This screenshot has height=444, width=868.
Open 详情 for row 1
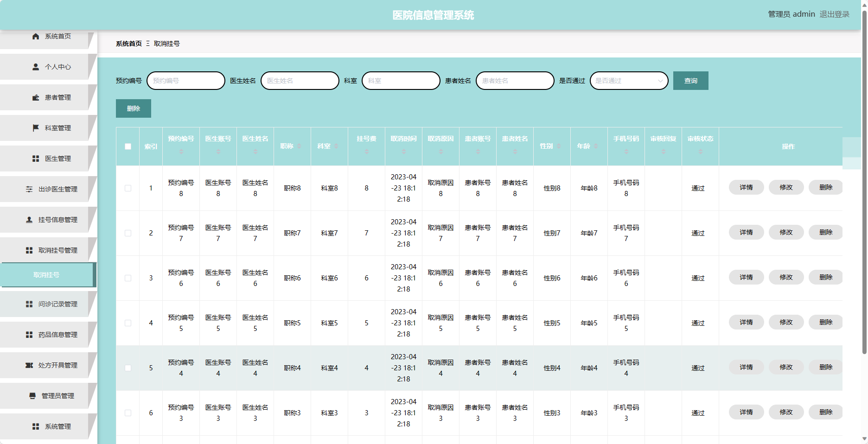(747, 187)
